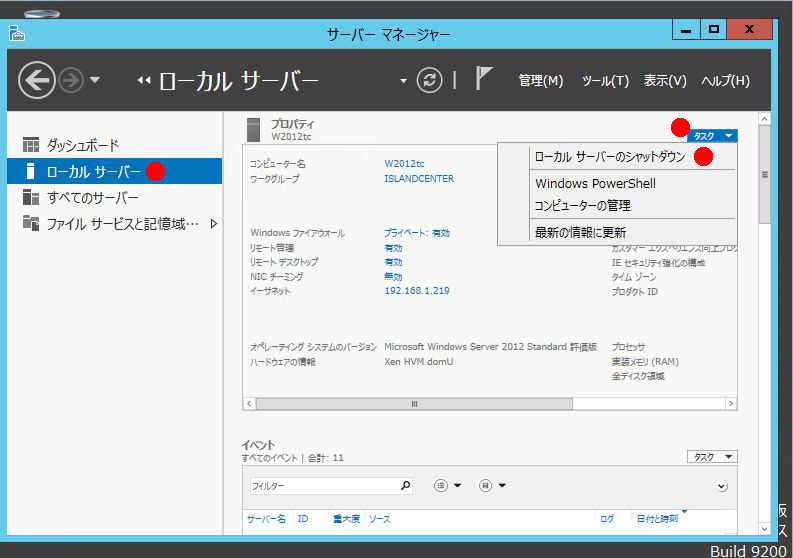Image resolution: width=793 pixels, height=558 pixels.
Task: Sort by サーバー名 column header
Action: coord(266,519)
